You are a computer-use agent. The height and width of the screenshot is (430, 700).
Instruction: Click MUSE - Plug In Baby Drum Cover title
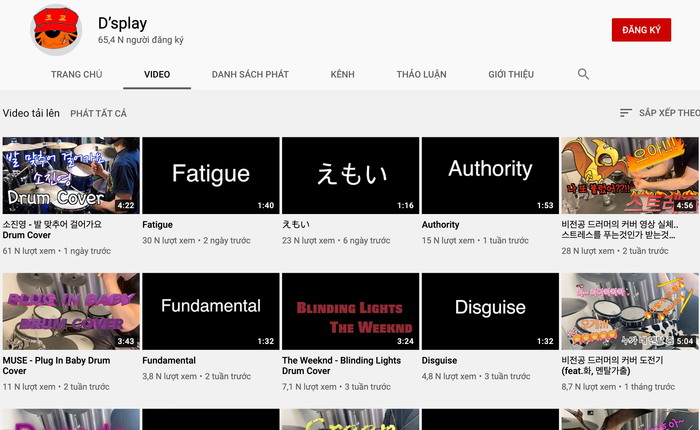56,365
